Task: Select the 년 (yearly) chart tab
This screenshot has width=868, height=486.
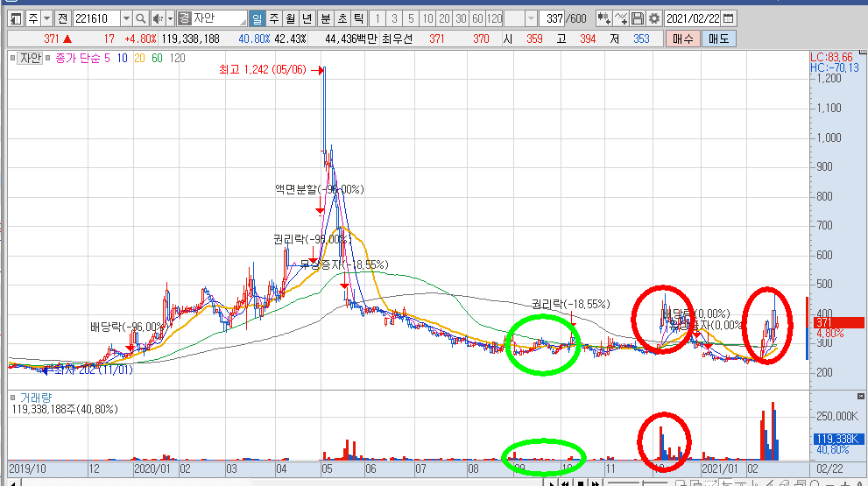Action: tap(306, 18)
